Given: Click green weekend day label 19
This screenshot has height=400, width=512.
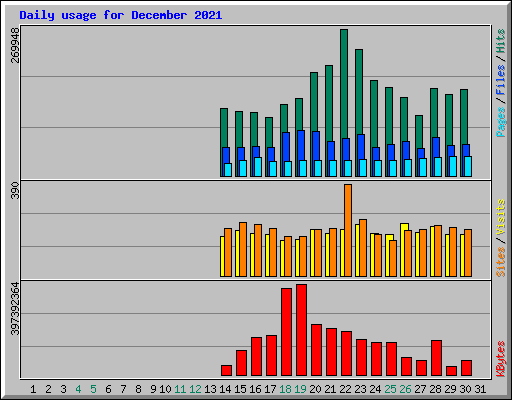Looking at the screenshot, I should (x=300, y=389).
